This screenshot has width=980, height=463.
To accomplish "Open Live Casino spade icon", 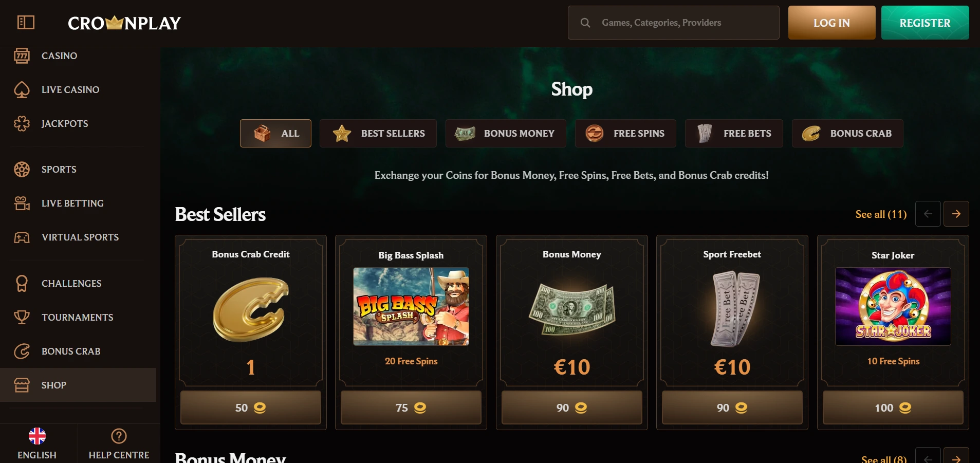I will pos(22,89).
